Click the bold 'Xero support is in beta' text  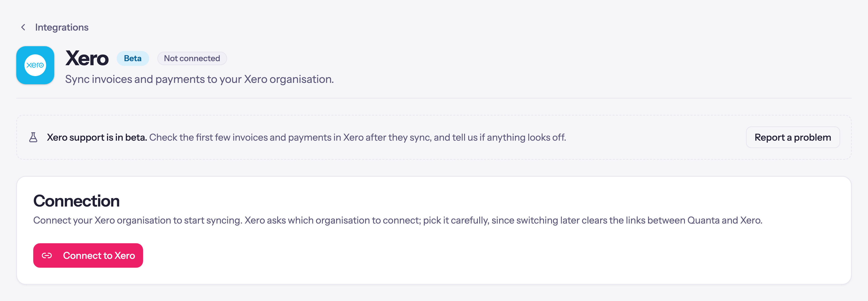pyautogui.click(x=97, y=137)
